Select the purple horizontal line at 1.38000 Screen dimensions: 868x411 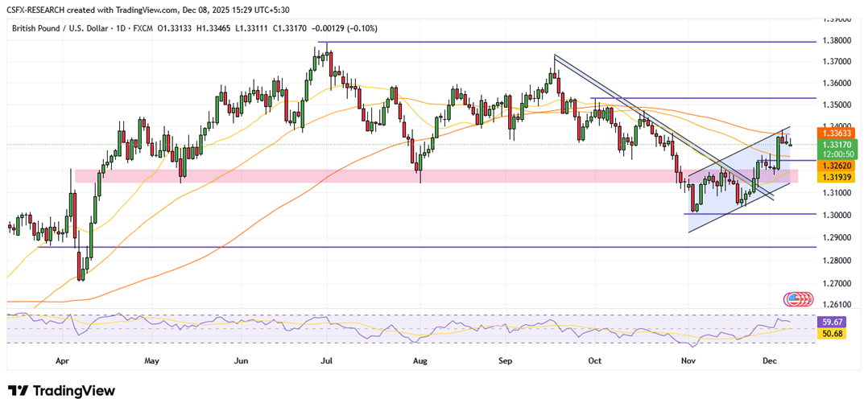pos(564,41)
